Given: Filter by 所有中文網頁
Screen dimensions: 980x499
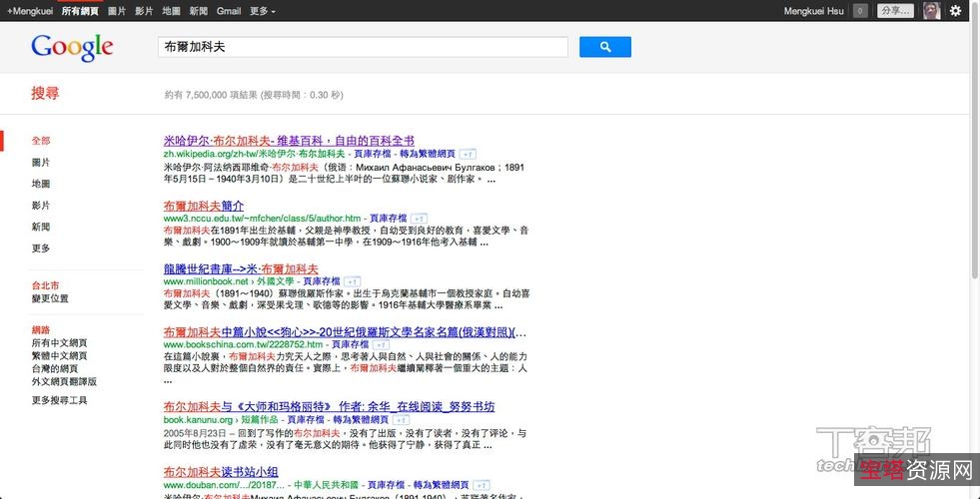Looking at the screenshot, I should tap(59, 343).
